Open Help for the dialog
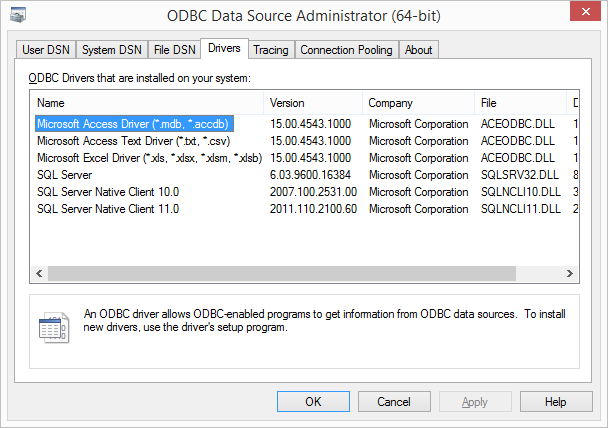This screenshot has width=608, height=428. [556, 402]
